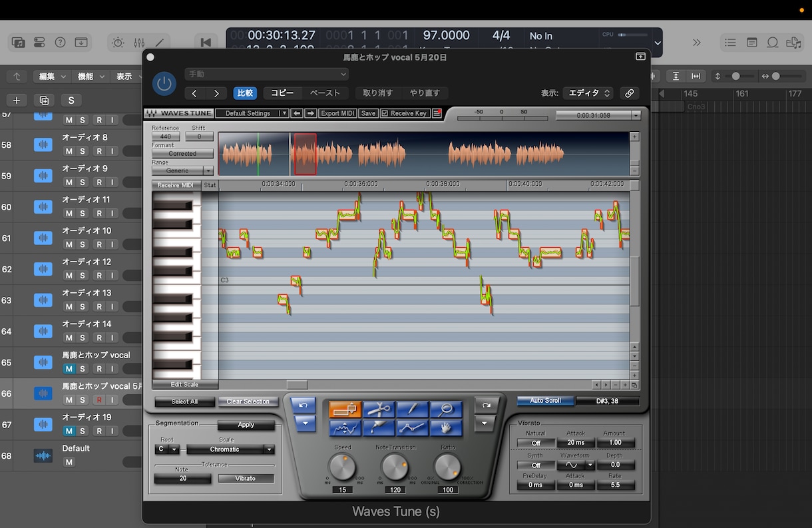The image size is (812, 528).
Task: Click the plugin link chain icon
Action: pyautogui.click(x=629, y=93)
